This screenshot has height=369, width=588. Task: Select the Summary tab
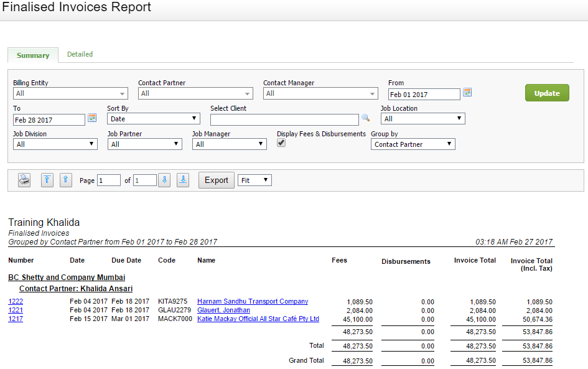(x=32, y=55)
